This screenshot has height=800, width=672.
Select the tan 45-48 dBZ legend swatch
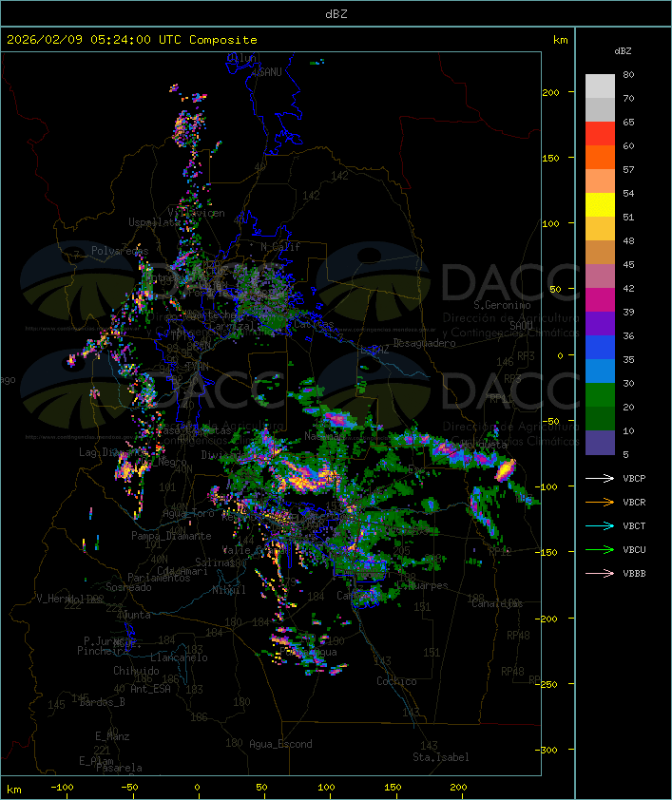pos(600,253)
